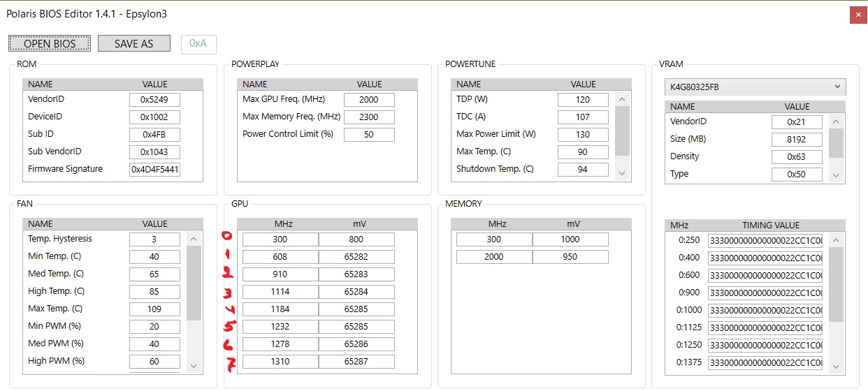Edit VRAM Density value 0x63
This screenshot has height=391, width=868.
point(797,156)
